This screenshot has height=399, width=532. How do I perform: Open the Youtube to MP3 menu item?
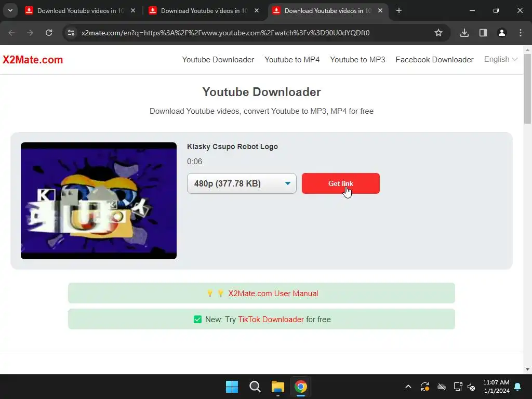pyautogui.click(x=357, y=60)
